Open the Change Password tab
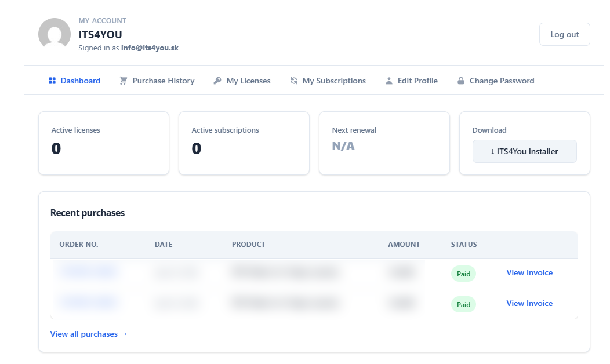The width and height of the screenshot is (610, 364). 496,81
